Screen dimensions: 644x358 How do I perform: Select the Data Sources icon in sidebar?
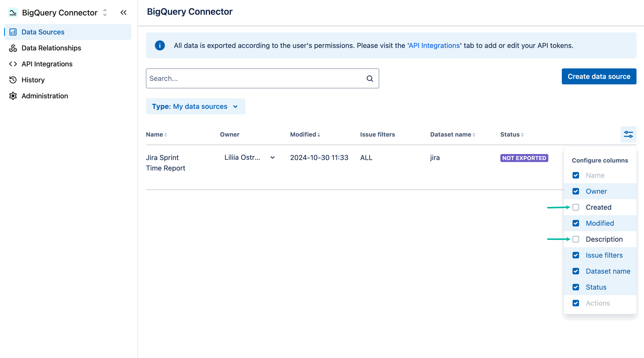pos(13,32)
